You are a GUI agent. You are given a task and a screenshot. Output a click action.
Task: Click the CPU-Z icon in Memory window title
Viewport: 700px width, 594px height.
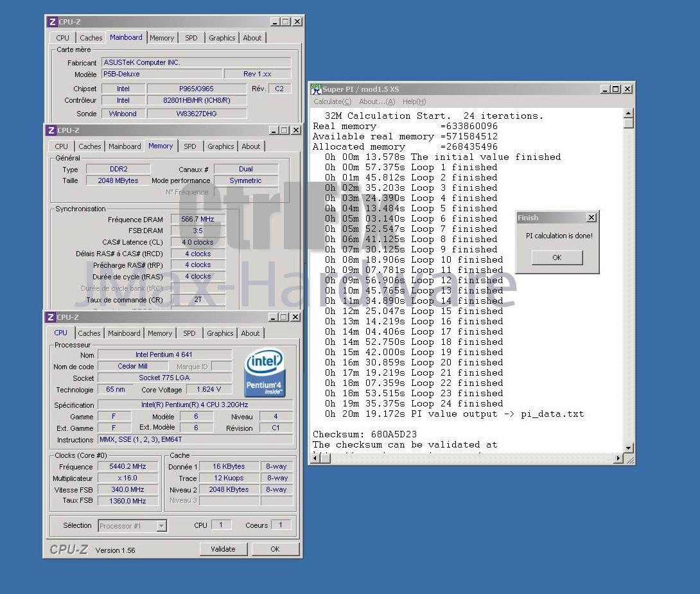coord(51,130)
